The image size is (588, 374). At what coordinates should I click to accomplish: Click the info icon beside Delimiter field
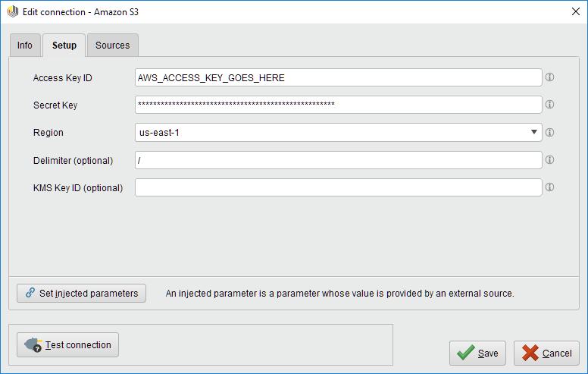551,160
